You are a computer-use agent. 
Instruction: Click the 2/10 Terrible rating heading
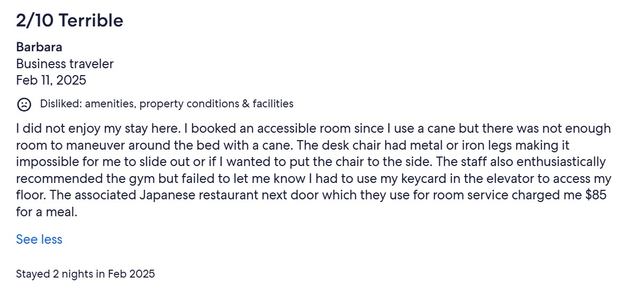(x=69, y=21)
